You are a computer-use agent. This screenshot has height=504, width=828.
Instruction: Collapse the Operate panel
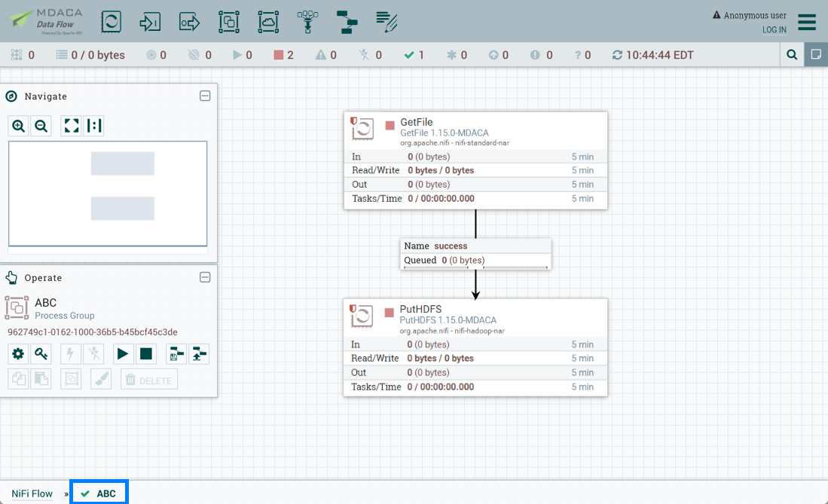(x=205, y=277)
